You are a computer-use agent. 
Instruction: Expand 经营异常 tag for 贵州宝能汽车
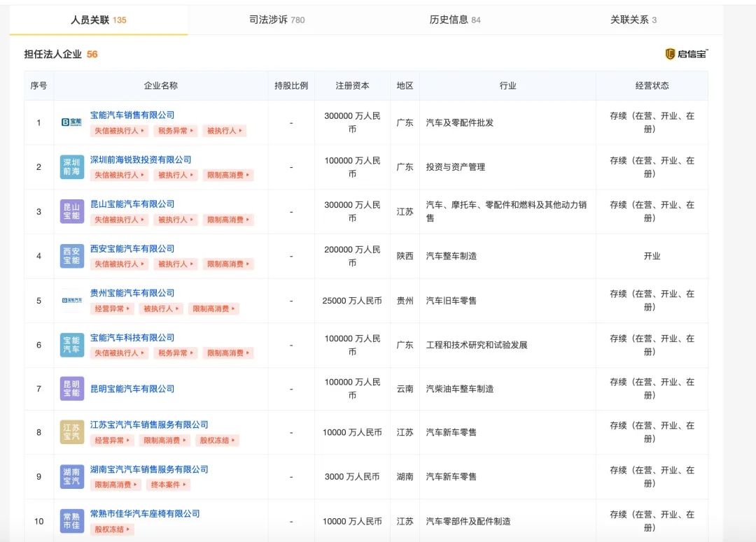[112, 309]
